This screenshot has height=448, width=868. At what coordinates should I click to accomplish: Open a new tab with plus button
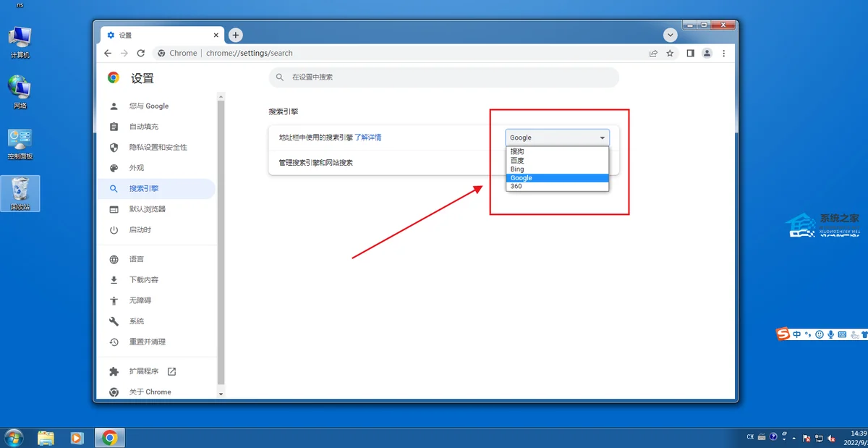[x=236, y=35]
